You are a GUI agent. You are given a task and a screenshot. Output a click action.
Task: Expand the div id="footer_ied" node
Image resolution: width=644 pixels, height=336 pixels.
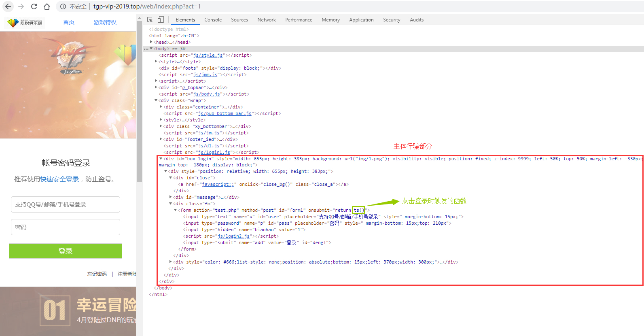tap(161, 139)
